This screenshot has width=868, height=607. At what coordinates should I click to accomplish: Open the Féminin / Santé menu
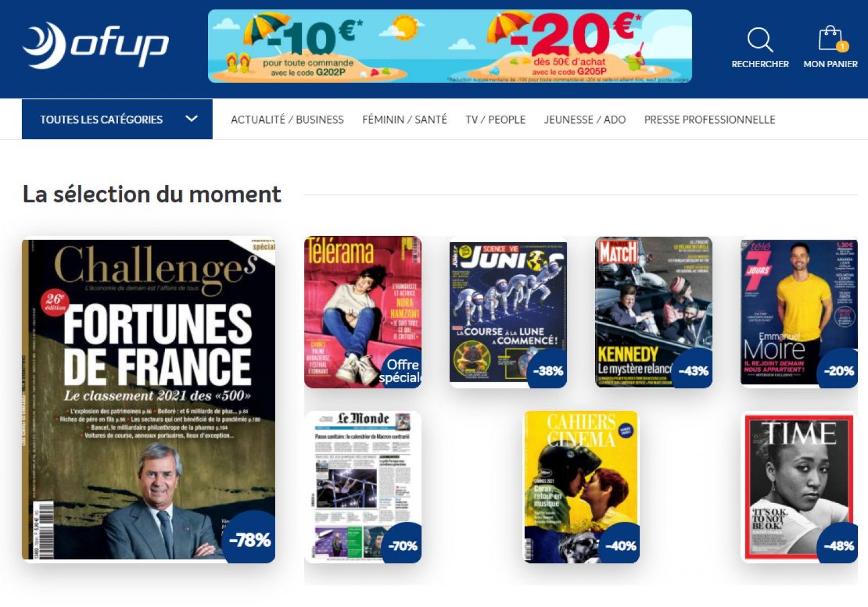405,120
